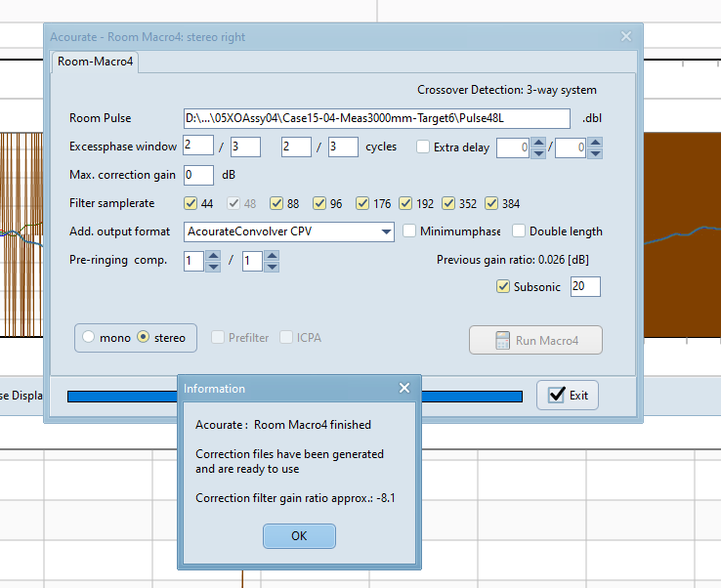
Task: Click the ICPA checkbox
Action: click(x=286, y=337)
